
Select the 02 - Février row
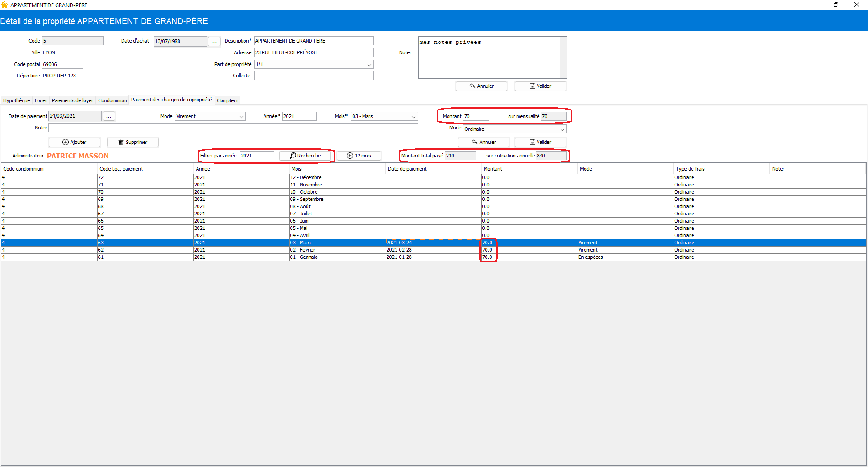pyautogui.click(x=434, y=250)
